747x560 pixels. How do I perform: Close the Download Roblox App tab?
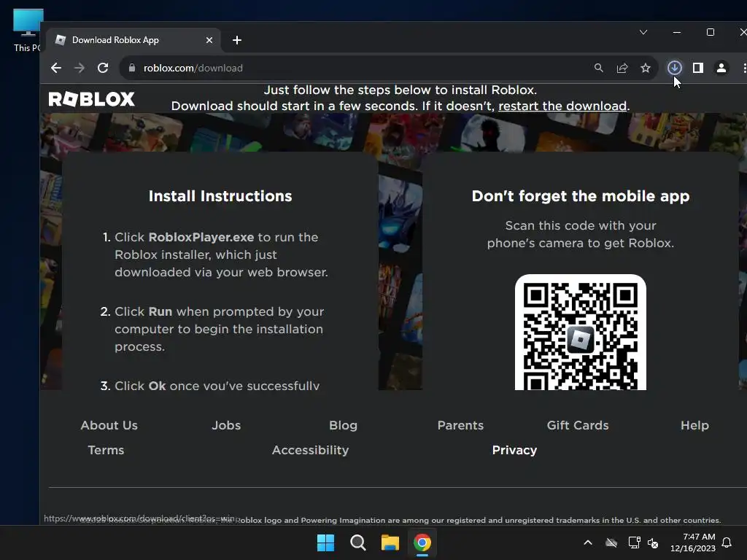pos(209,41)
